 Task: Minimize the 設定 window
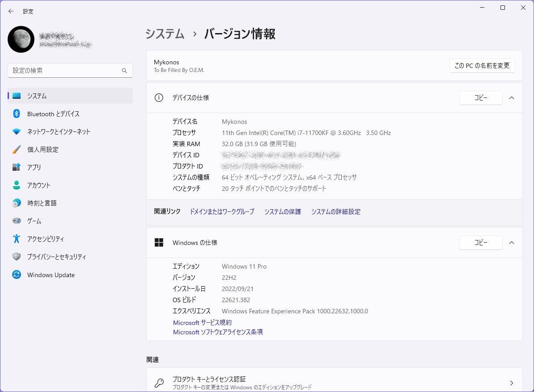(482, 8)
